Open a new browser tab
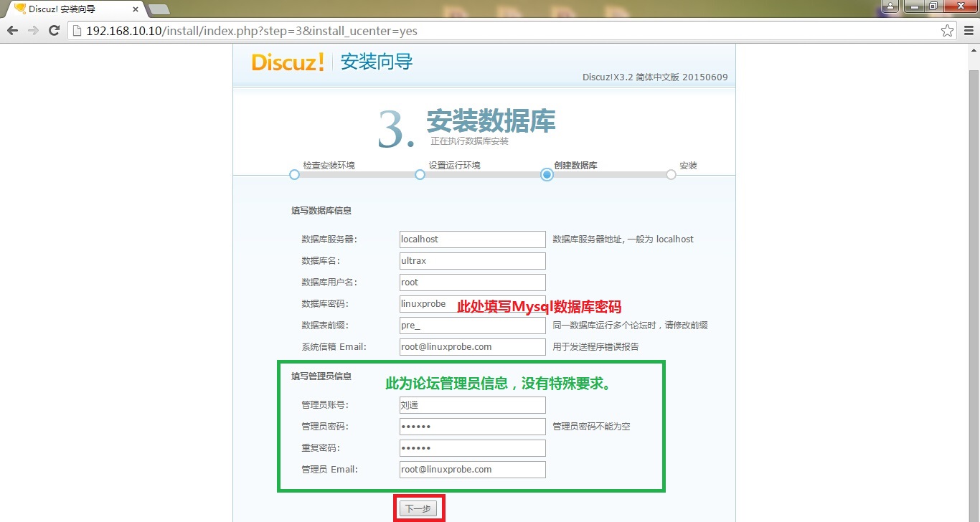This screenshot has width=980, height=522. coord(159,9)
